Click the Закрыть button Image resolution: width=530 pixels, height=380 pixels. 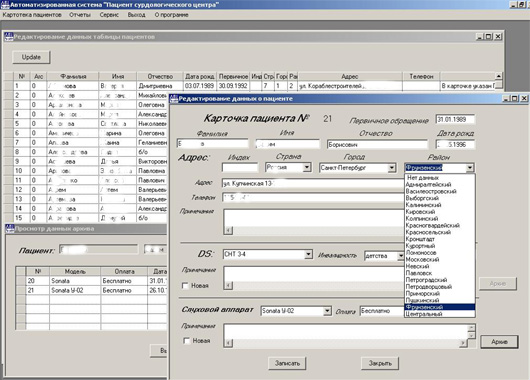(x=380, y=363)
